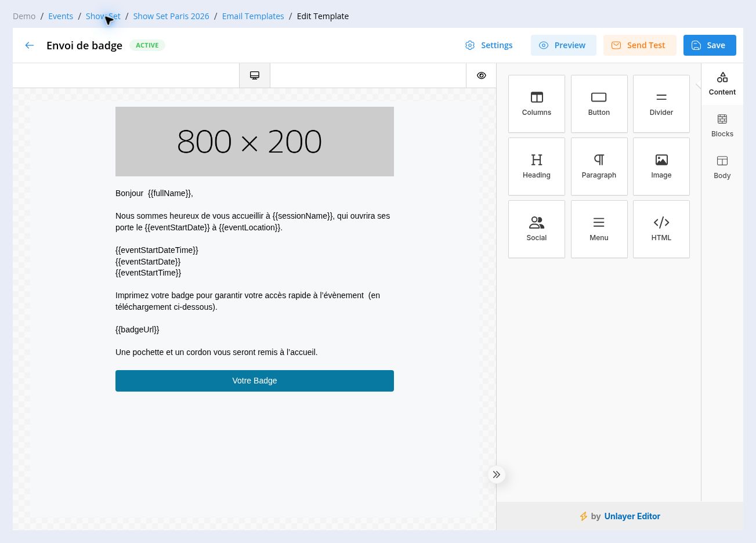Viewport: 756px width, 543px height.
Task: Open the Body tab
Action: [x=722, y=168]
